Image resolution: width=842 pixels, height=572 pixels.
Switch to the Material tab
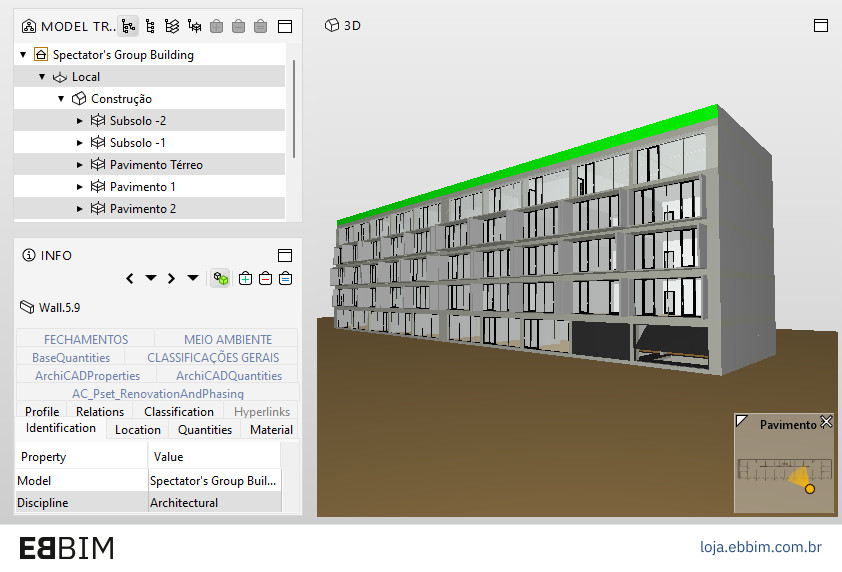tap(271, 430)
